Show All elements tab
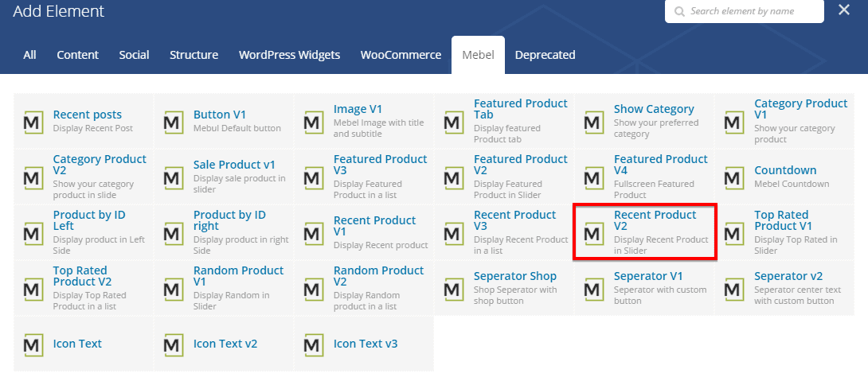Image resolution: width=868 pixels, height=385 pixels. coord(29,55)
